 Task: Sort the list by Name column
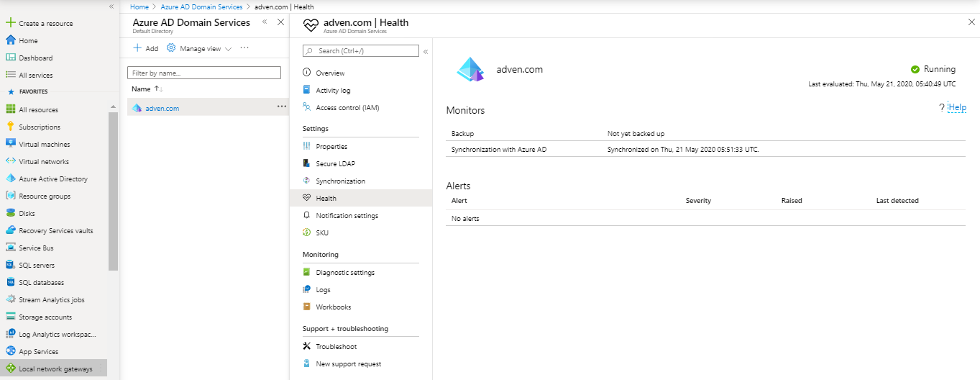(147, 89)
